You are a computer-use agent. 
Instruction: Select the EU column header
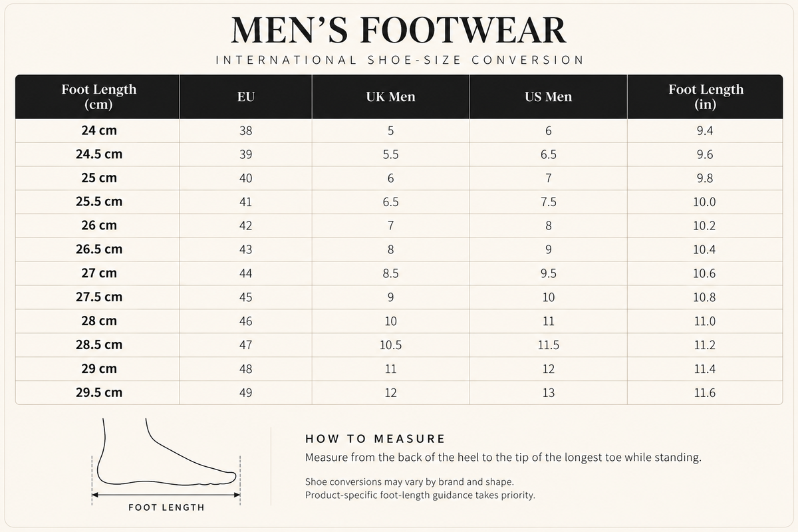246,96
